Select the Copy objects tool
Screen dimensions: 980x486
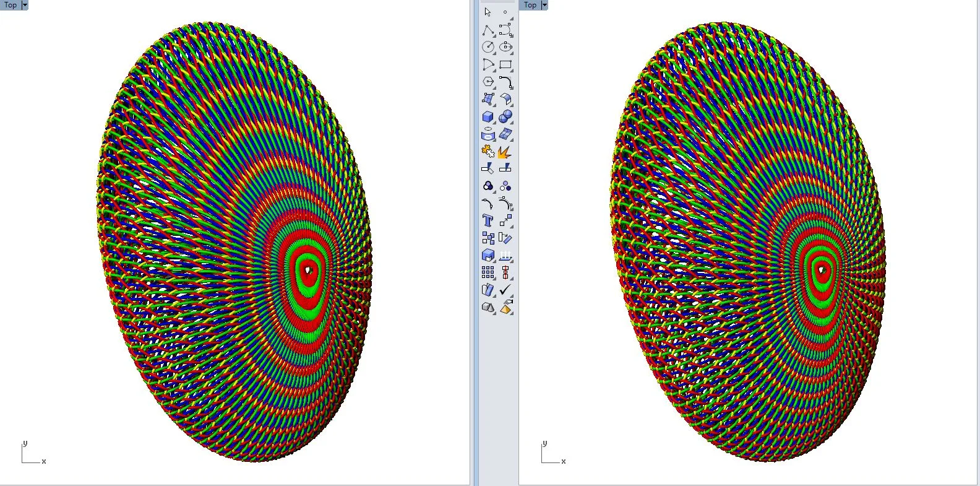(488, 238)
